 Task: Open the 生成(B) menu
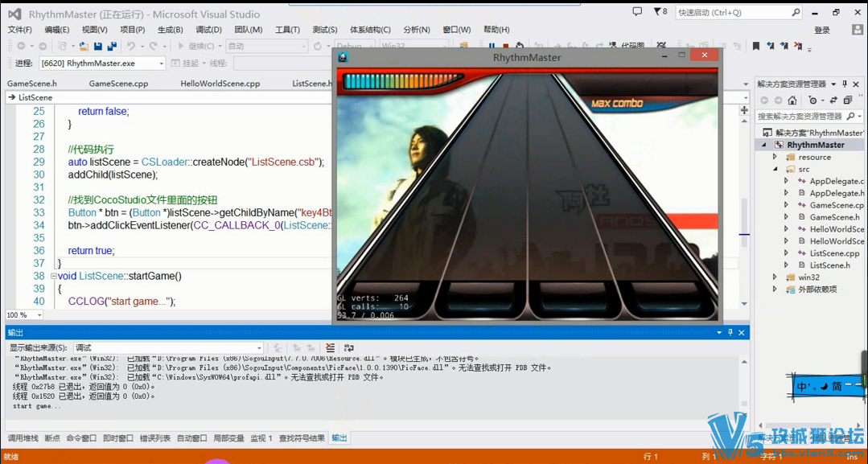pos(171,30)
